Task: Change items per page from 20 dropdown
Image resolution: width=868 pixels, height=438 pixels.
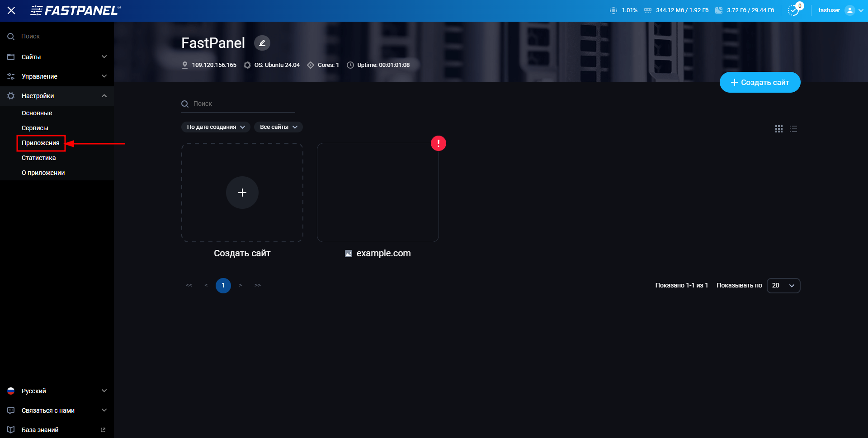Action: [x=783, y=285]
